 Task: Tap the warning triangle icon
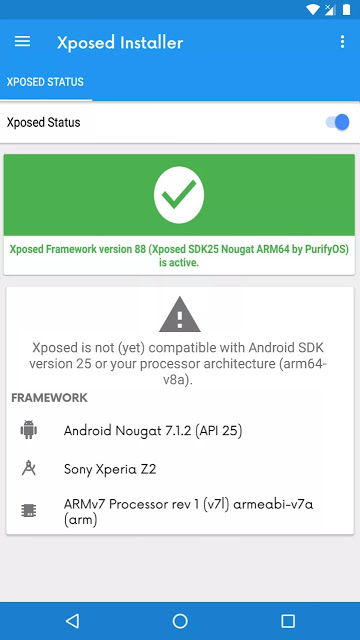pyautogui.click(x=180, y=314)
